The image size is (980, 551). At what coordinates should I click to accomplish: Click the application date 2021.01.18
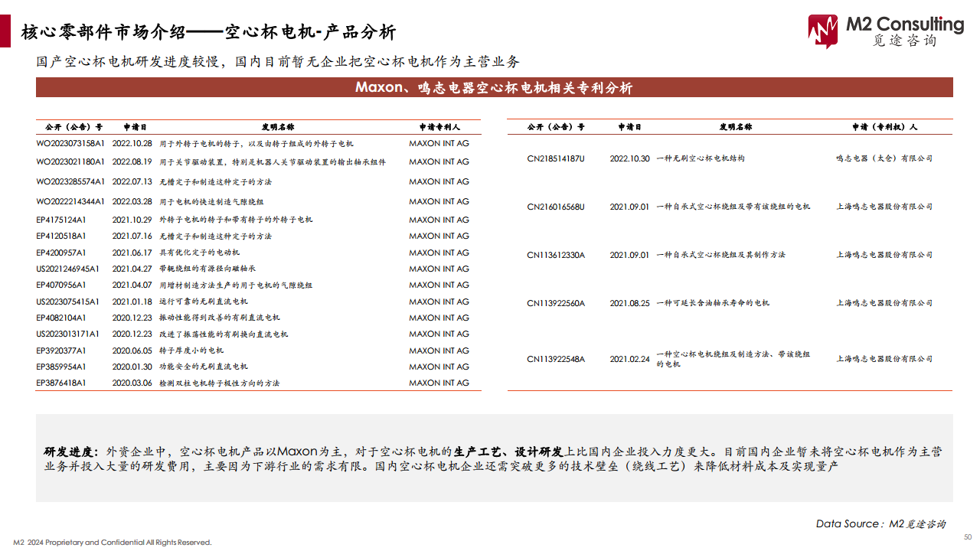point(132,302)
